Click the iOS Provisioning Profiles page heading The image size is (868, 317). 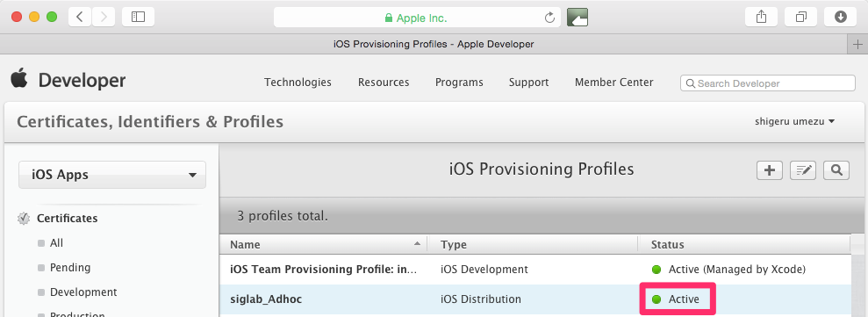pyautogui.click(x=542, y=169)
